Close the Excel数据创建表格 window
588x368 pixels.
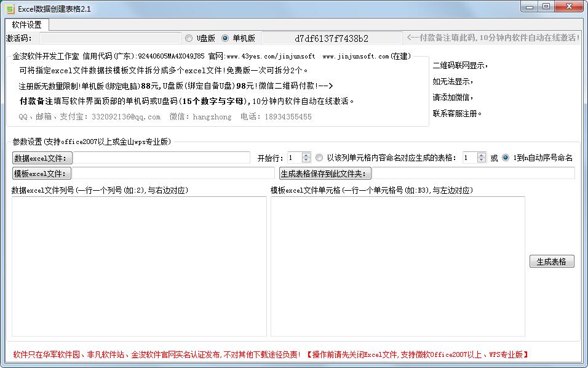[x=568, y=6]
